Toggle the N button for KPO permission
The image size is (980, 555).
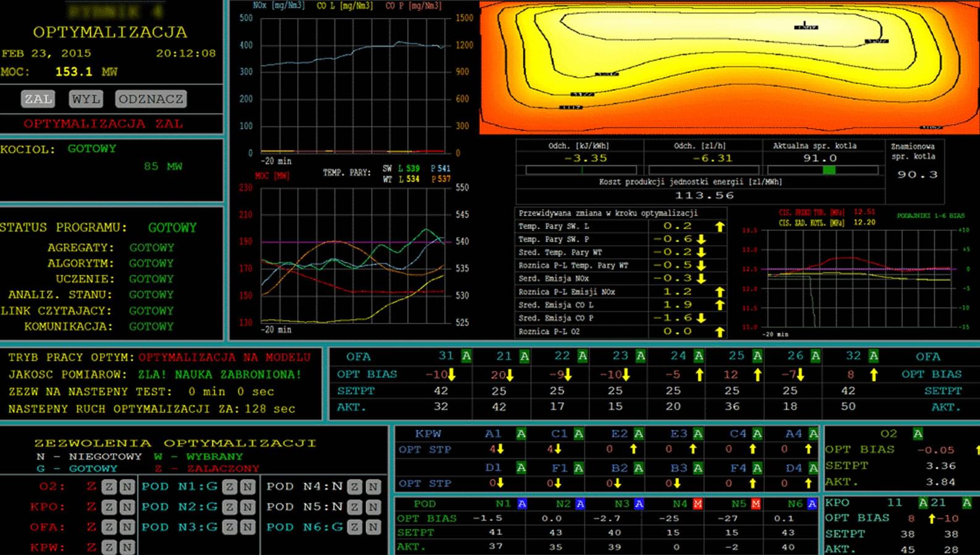coord(127,507)
